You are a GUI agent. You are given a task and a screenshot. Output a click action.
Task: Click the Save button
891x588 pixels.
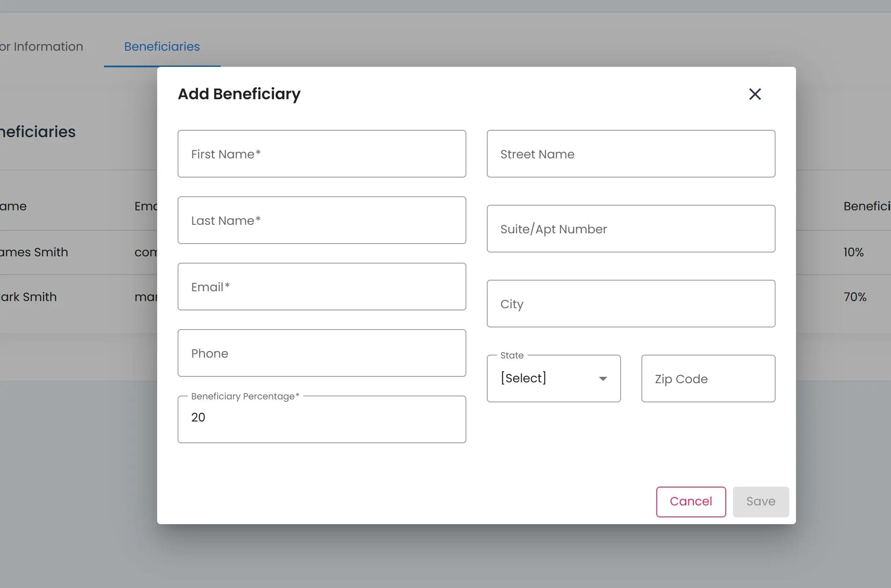point(761,502)
